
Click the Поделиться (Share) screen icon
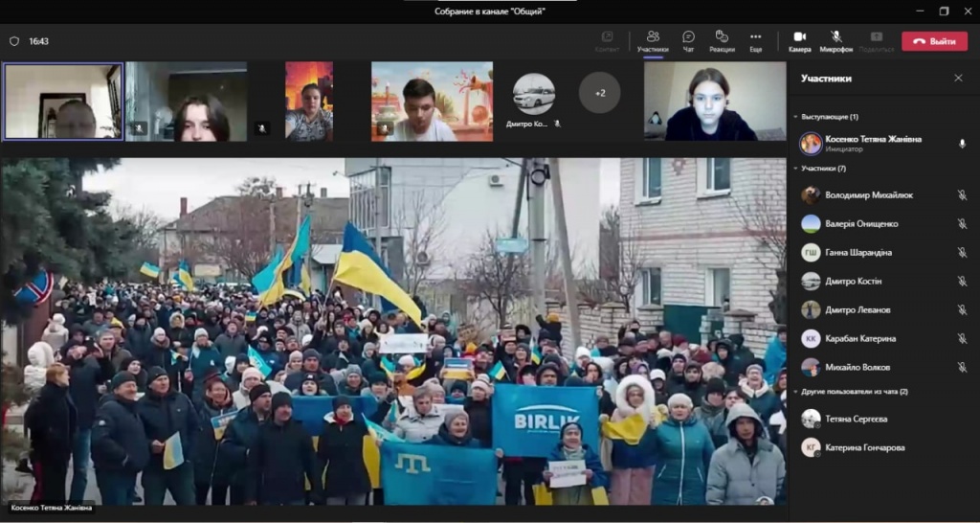click(x=876, y=41)
